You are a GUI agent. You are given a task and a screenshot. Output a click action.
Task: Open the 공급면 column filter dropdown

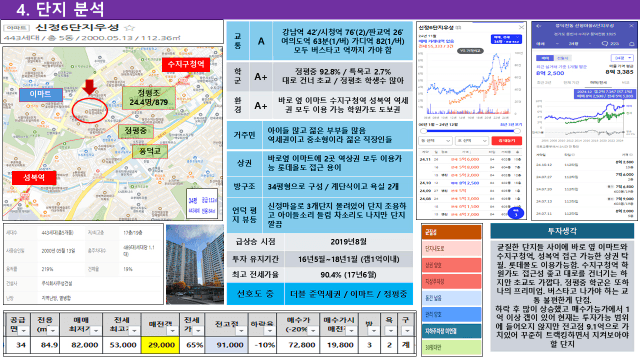click(x=24, y=331)
